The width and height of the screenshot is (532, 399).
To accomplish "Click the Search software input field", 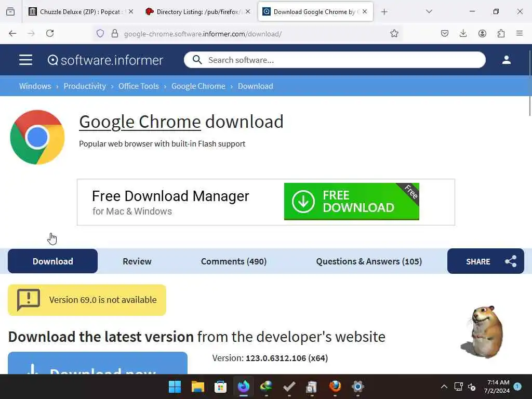I will 335,60.
